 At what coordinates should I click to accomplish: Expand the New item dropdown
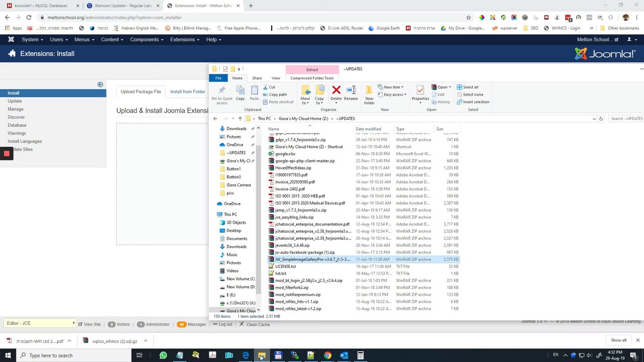[391, 87]
